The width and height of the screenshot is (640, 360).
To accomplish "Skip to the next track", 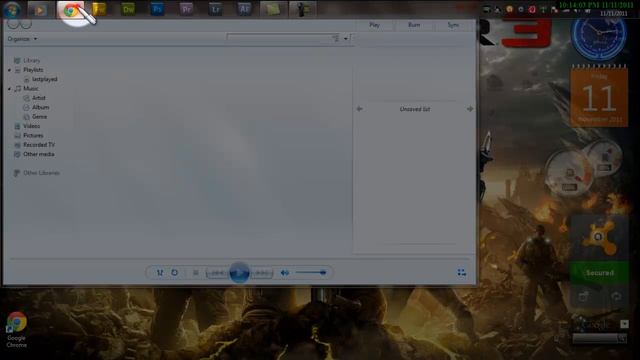I will [x=262, y=273].
